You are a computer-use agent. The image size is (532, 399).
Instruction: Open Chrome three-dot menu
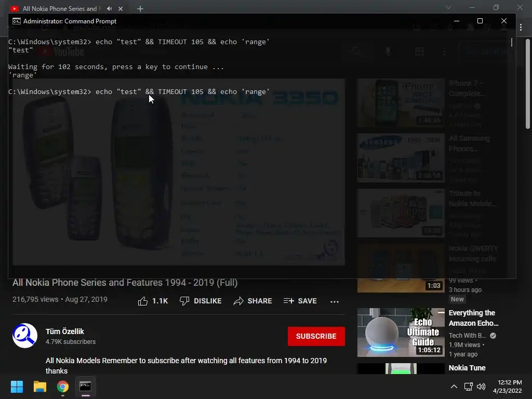click(521, 28)
